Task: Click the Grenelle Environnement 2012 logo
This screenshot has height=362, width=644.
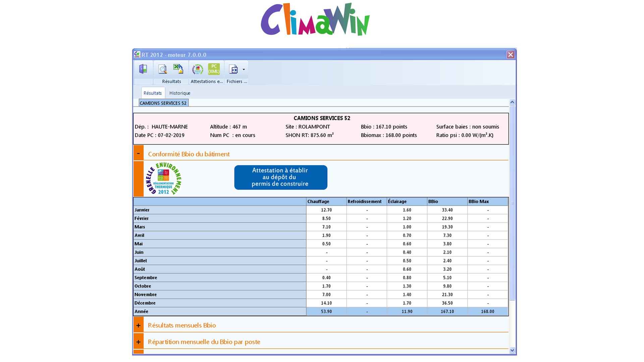Action: (x=163, y=179)
